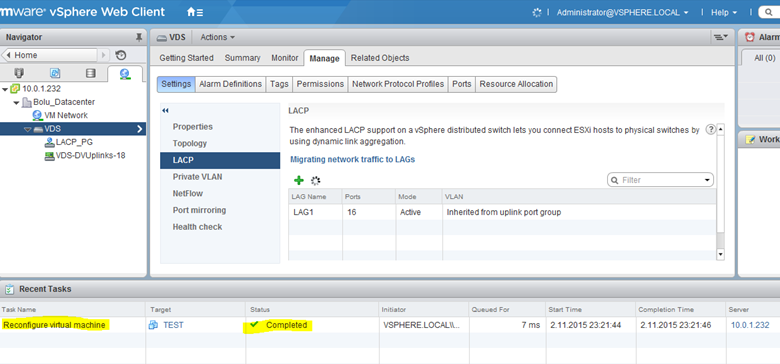This screenshot has height=364, width=780.
Task: Collapse the settings side menu chevrons
Action: (x=166, y=111)
